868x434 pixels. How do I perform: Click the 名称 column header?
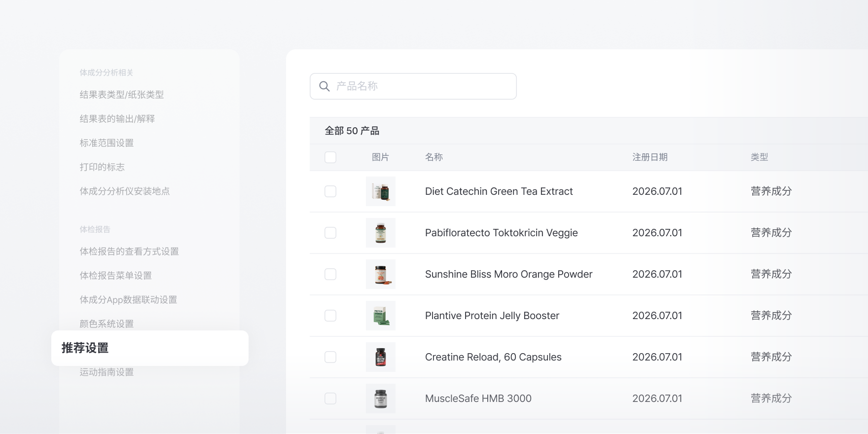(434, 157)
